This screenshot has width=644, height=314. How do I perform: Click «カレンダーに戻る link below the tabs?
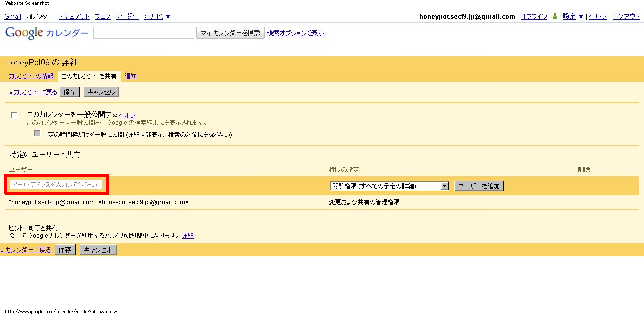(33, 92)
